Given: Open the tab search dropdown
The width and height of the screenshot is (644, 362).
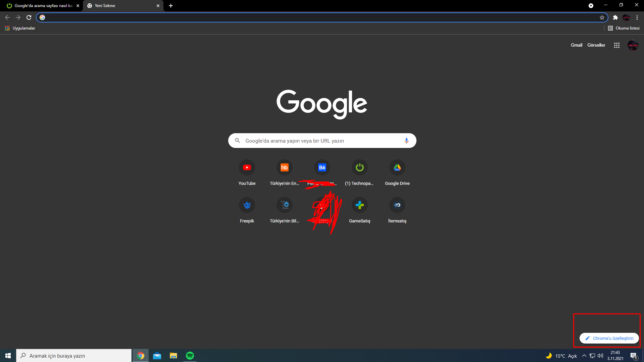Looking at the screenshot, I should pyautogui.click(x=591, y=6).
